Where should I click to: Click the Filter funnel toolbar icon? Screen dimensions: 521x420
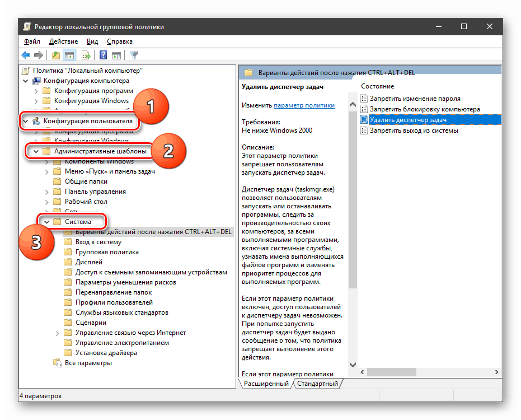(134, 55)
